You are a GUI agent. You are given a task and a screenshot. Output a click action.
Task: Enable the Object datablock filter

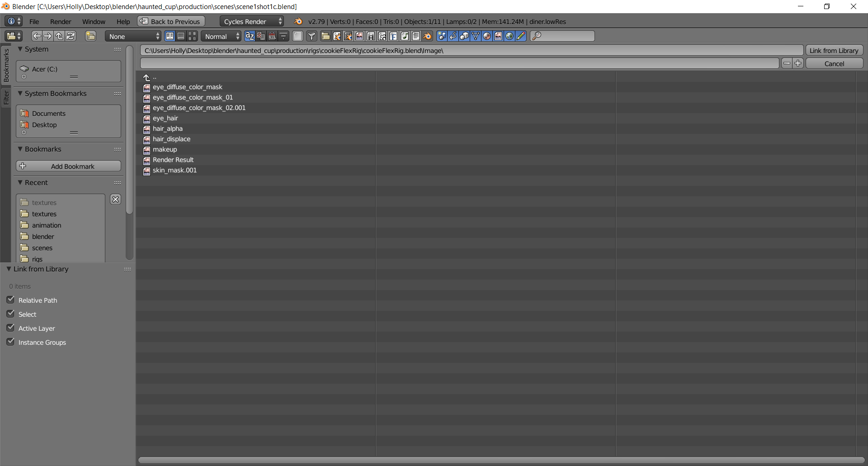[x=464, y=36]
